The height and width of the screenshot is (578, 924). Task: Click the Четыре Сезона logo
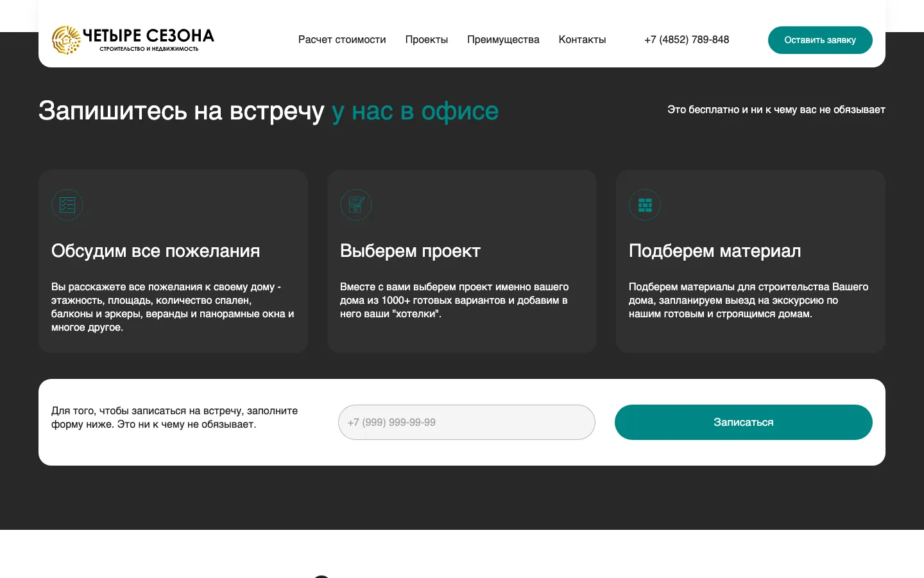pos(133,40)
